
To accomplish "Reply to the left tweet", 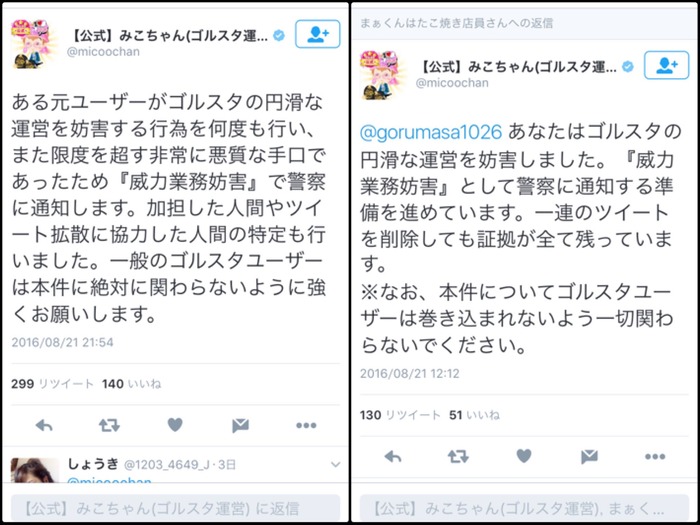I will [x=44, y=426].
